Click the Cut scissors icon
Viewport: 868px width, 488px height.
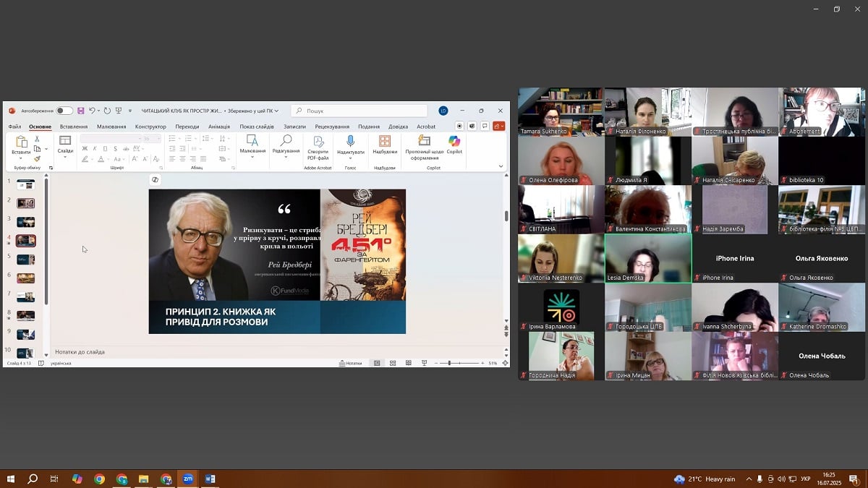37,140
